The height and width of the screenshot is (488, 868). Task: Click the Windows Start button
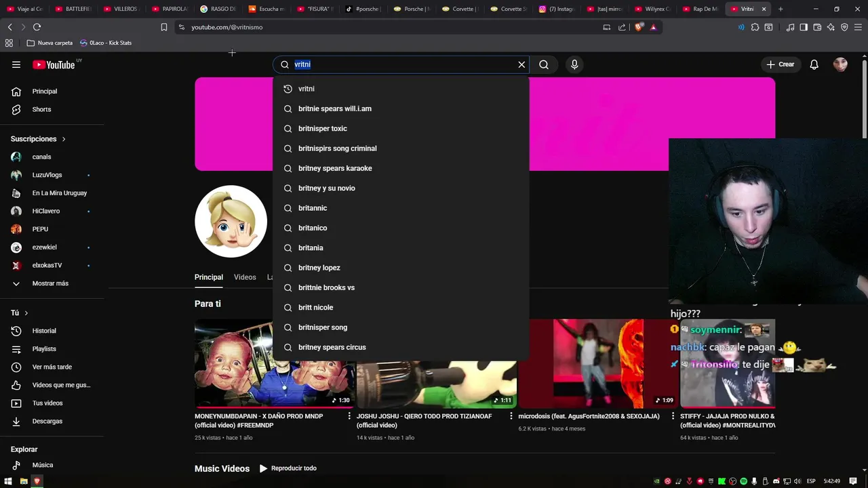point(8,481)
